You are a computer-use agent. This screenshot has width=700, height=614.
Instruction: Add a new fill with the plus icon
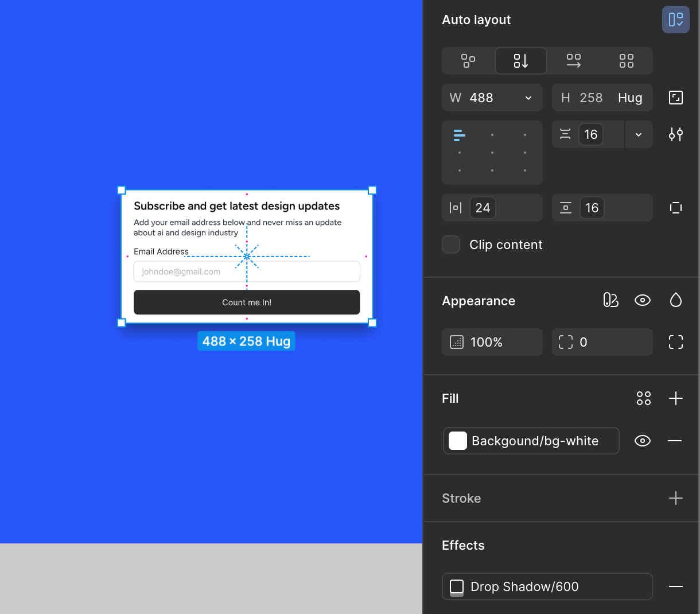tap(675, 398)
